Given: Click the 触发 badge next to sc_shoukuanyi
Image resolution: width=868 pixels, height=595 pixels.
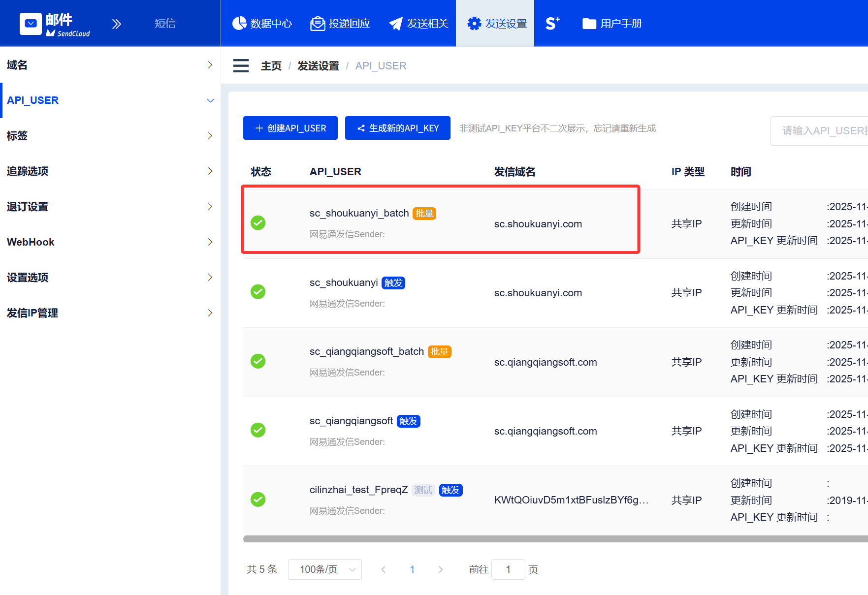Looking at the screenshot, I should [393, 283].
